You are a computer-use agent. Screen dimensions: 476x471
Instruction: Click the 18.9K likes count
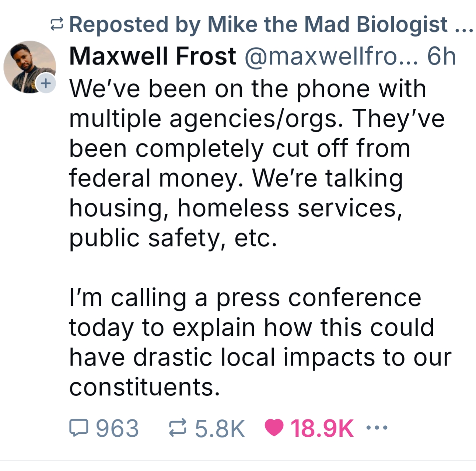point(322,428)
